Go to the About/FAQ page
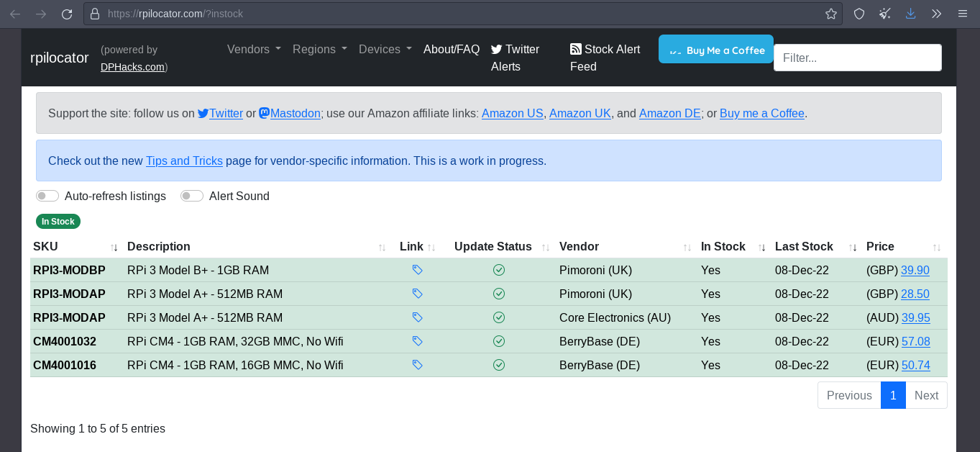Viewport: 980px width, 452px height. (x=451, y=49)
